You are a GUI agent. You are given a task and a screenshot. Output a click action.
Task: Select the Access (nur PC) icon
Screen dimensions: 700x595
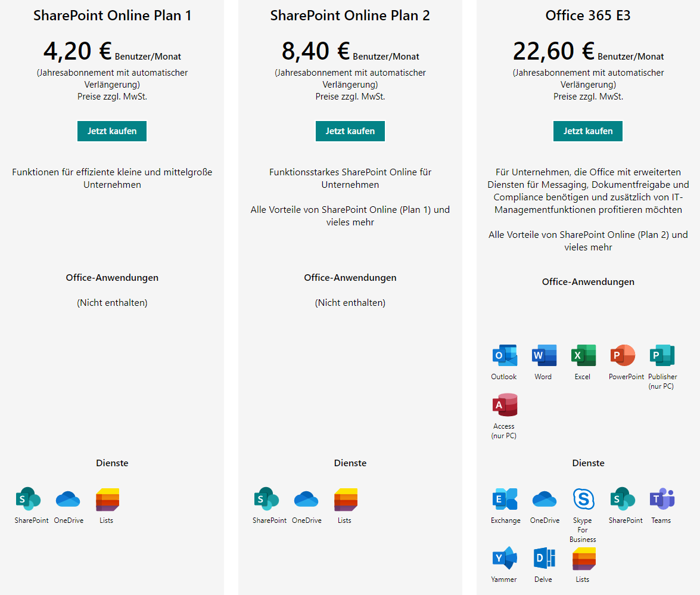(504, 405)
